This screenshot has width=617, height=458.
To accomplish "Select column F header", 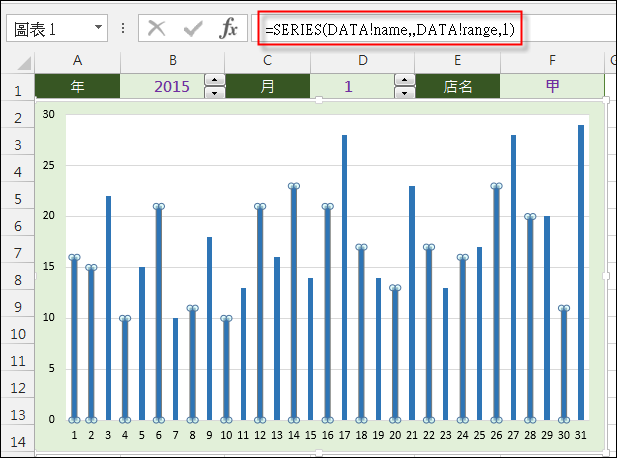I will click(x=552, y=61).
